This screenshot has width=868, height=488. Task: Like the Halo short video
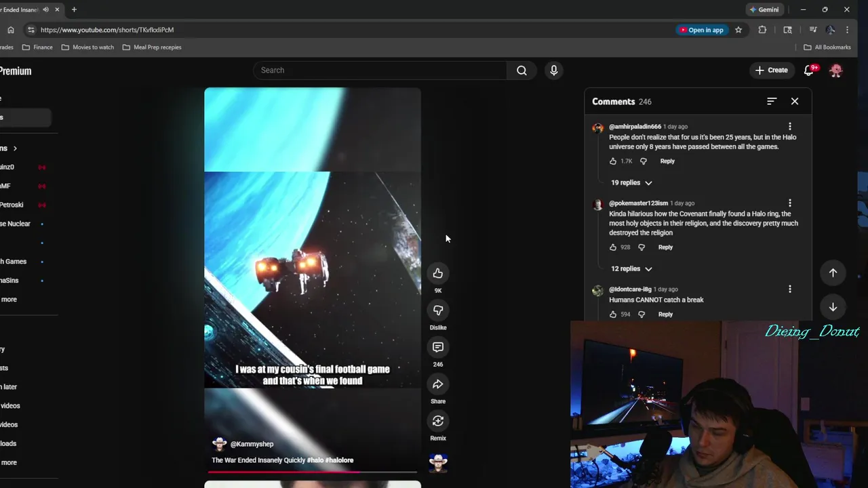438,273
